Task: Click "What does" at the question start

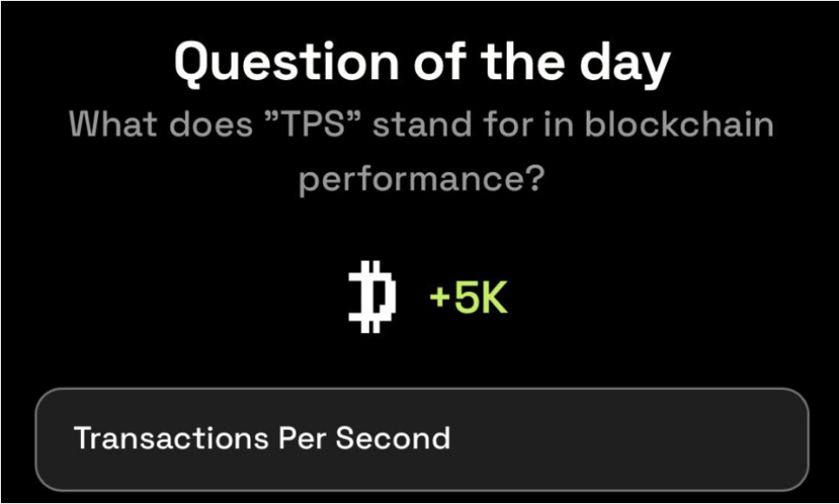Action: [160, 125]
